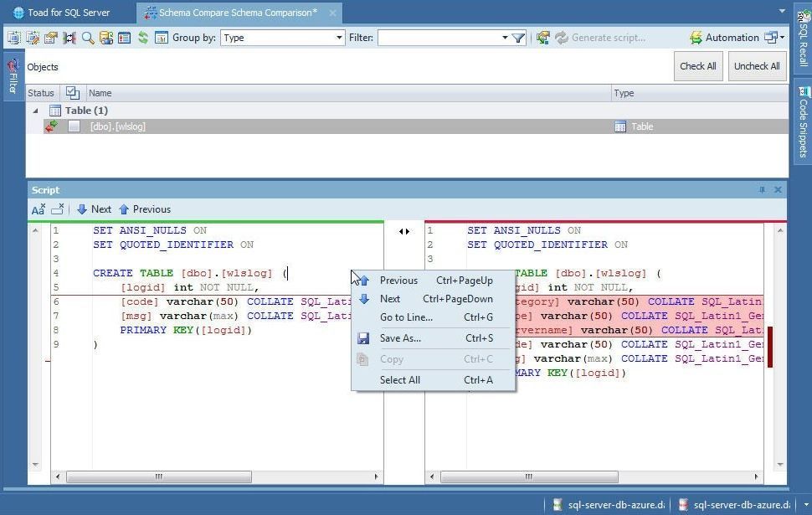Screen dimensions: 812x515
Task: Check the [dbo].[wlslog] row checkbox
Action: click(x=74, y=126)
